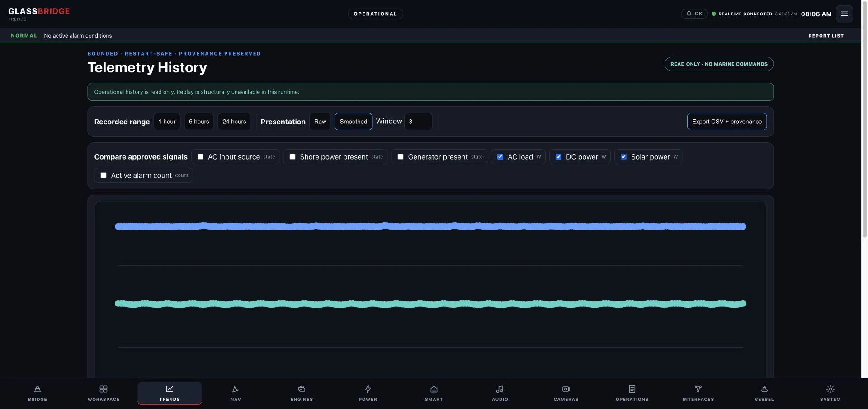This screenshot has width=868, height=409.
Task: Open the Workspace grid icon
Action: (x=104, y=389)
